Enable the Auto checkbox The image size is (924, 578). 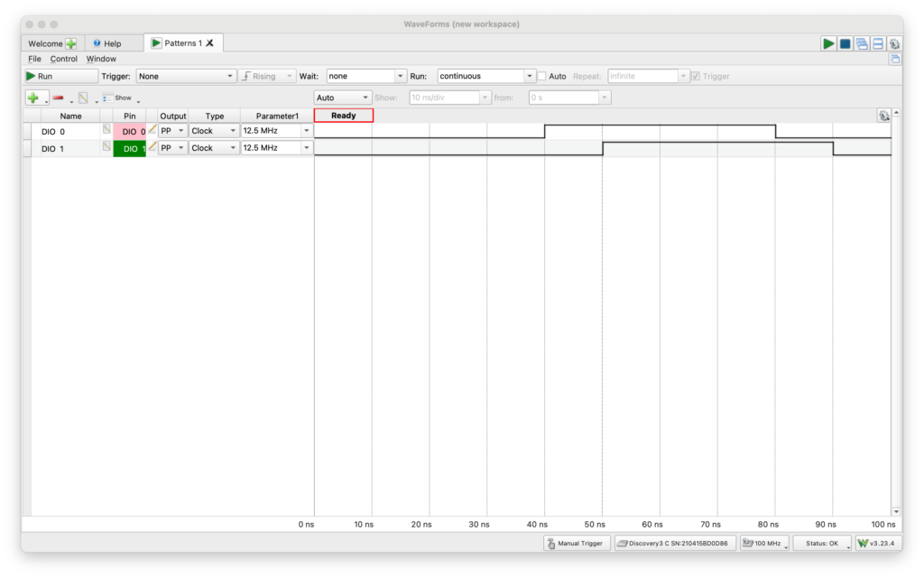542,77
